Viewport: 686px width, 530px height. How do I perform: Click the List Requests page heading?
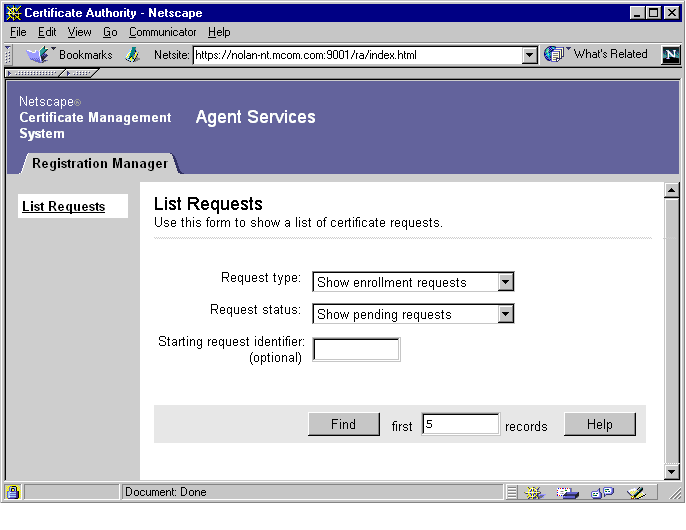pos(208,204)
